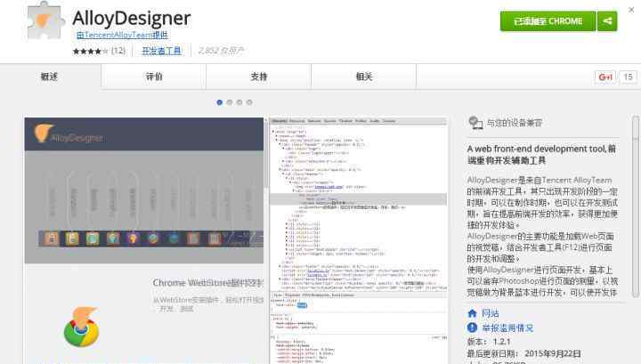Click the 已添加至 CHROME button

coord(548,21)
